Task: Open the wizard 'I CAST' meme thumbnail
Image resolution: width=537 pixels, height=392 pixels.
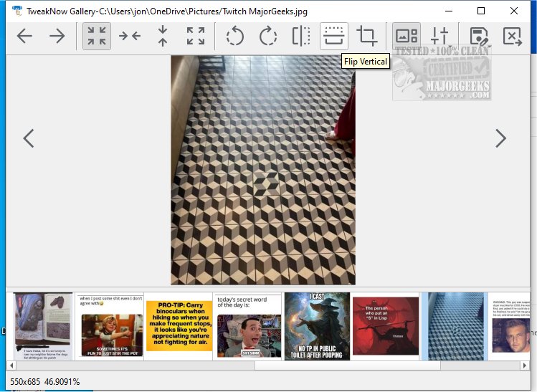Action: tap(316, 325)
